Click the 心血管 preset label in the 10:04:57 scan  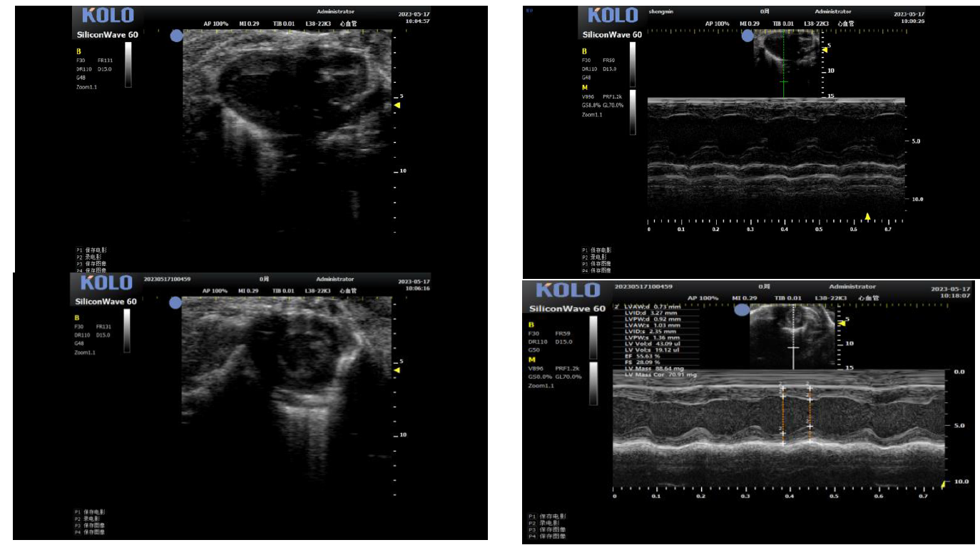click(x=347, y=23)
